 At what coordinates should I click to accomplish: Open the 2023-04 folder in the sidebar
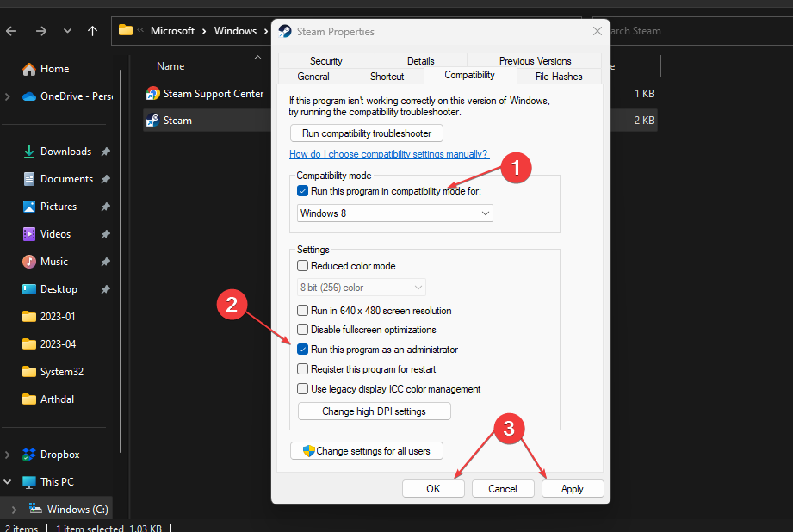(x=49, y=344)
